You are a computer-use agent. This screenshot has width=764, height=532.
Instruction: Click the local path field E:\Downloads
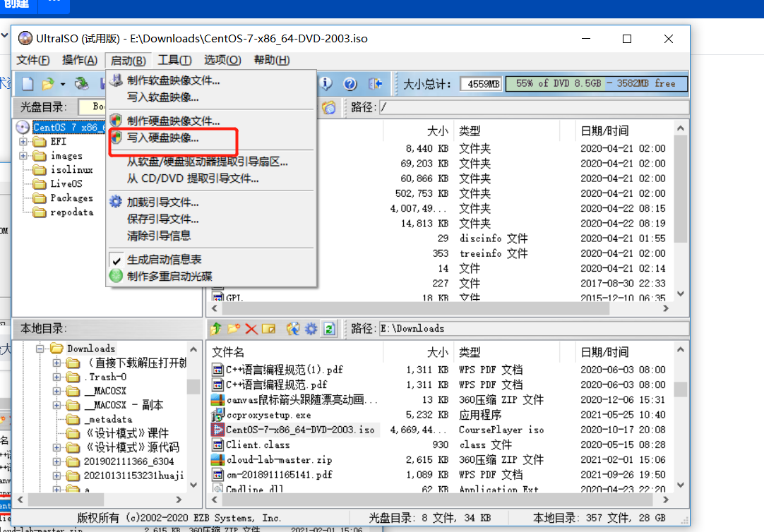coord(534,329)
